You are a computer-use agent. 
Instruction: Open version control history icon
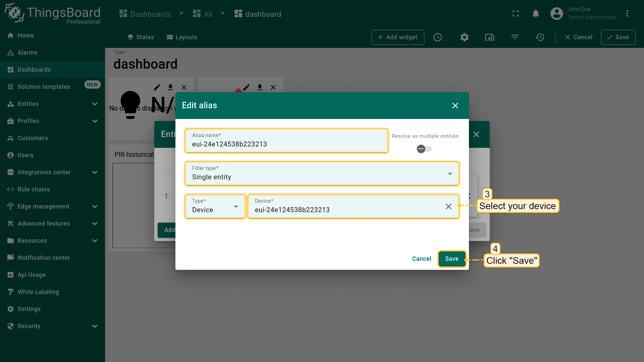540,37
